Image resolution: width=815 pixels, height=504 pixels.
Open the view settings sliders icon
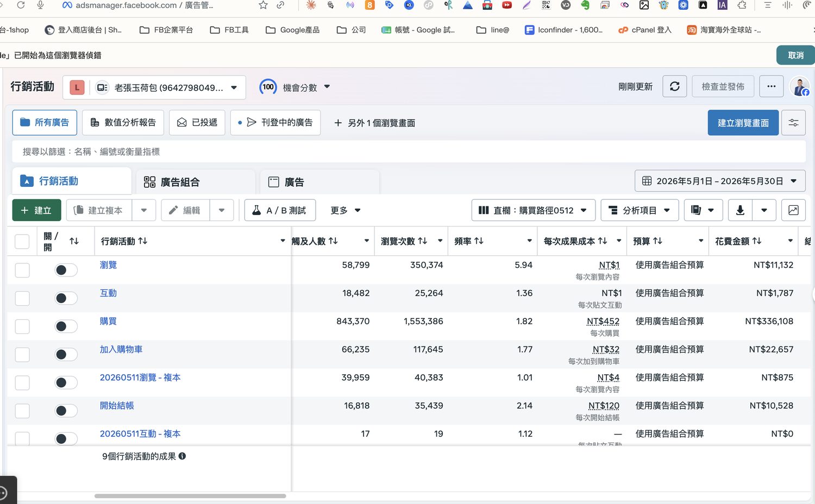[x=793, y=123]
